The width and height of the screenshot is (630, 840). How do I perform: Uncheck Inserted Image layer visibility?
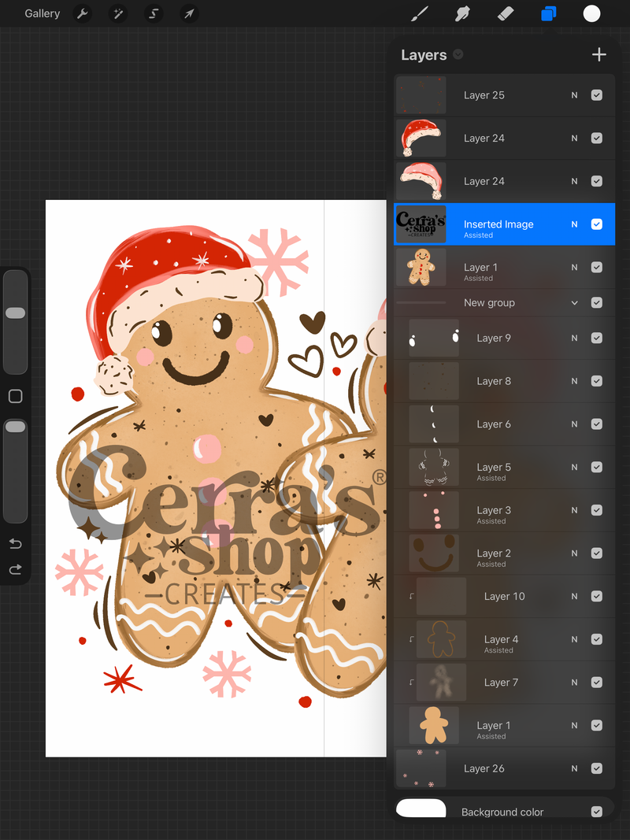pos(597,224)
